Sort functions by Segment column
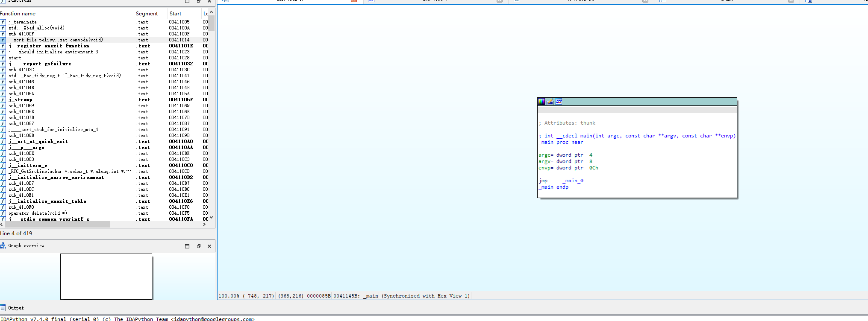Viewport: 868px width, 321px height. click(147, 14)
